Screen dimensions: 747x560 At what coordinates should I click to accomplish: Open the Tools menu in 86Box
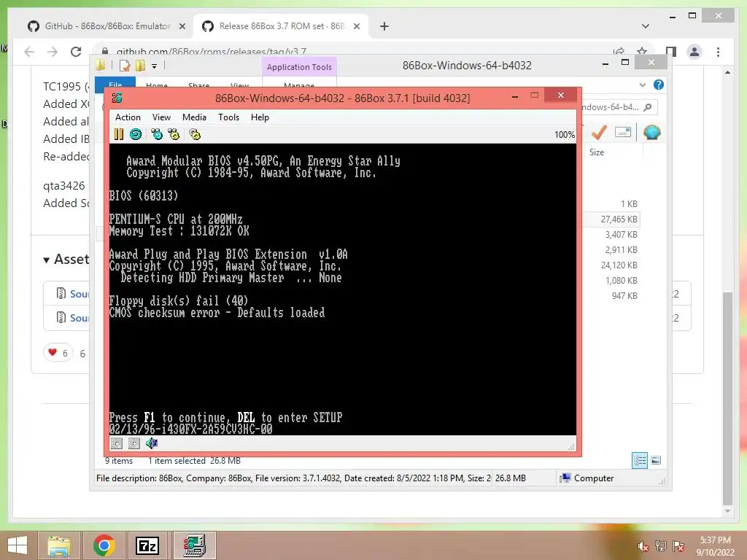tap(228, 117)
